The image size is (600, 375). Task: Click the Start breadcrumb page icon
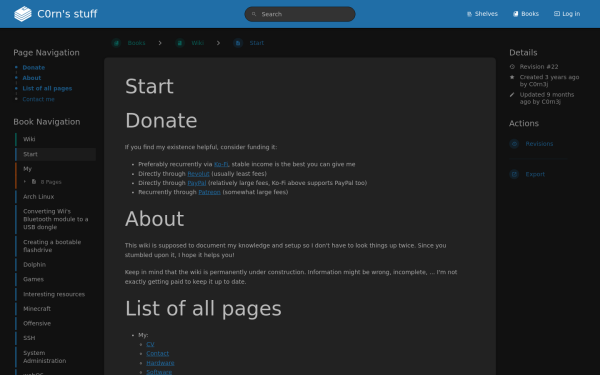click(x=238, y=43)
